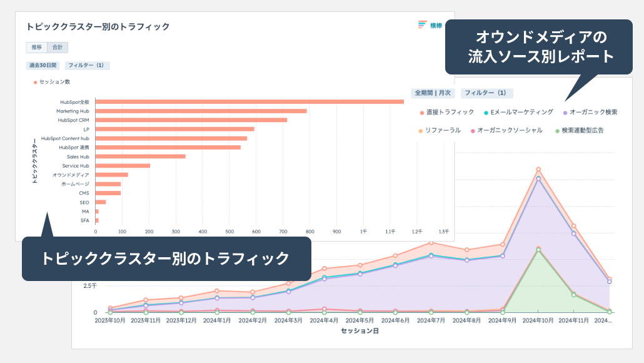Click the 2.5千 y-axis value

point(91,286)
